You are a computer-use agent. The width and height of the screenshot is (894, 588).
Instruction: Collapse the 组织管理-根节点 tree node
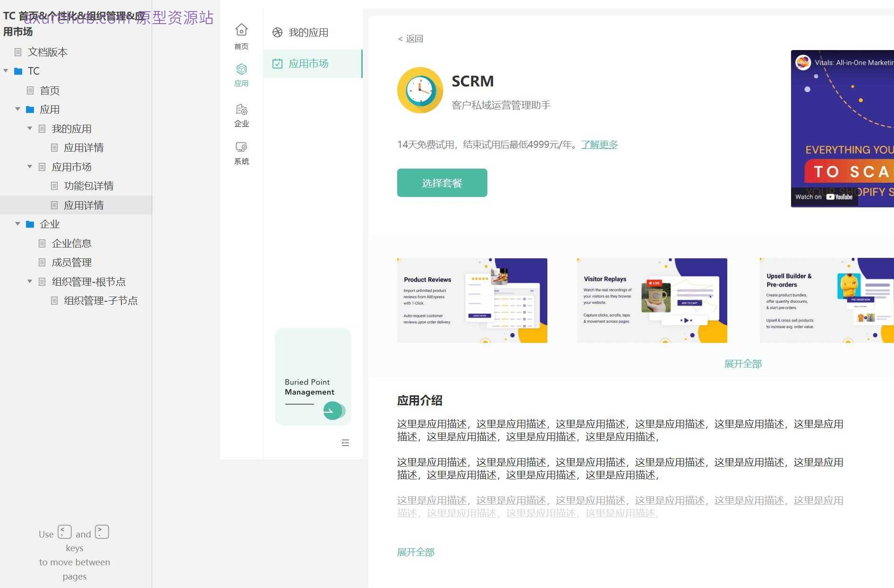point(29,281)
